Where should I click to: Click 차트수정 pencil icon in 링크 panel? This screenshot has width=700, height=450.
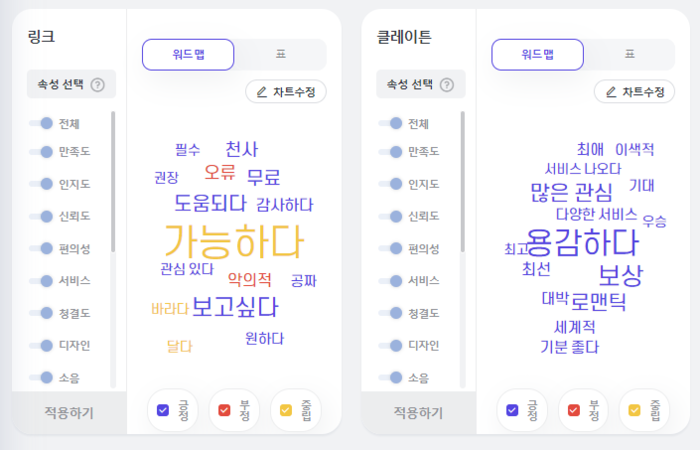pos(262,92)
